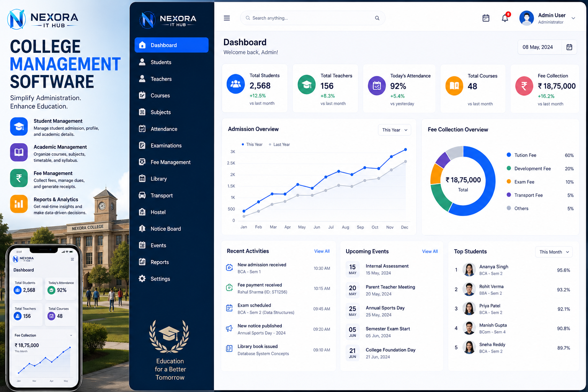Open Teachers in the sidebar
Image resolution: width=588 pixels, height=392 pixels.
(171, 79)
